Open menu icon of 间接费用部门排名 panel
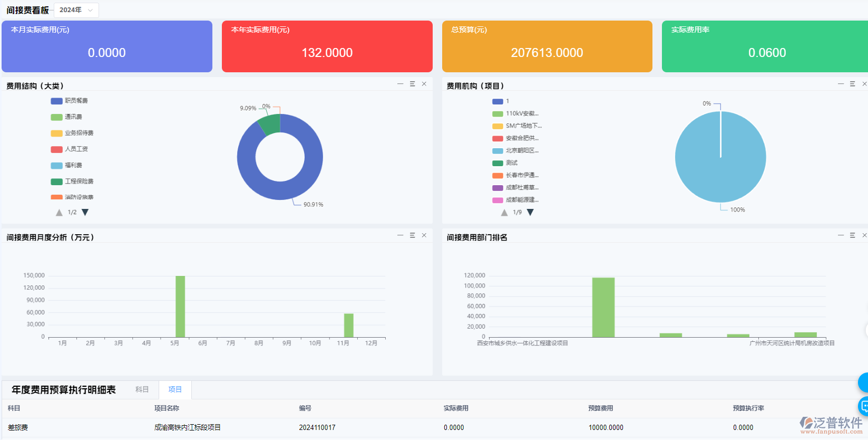The height and width of the screenshot is (440, 868). (852, 235)
